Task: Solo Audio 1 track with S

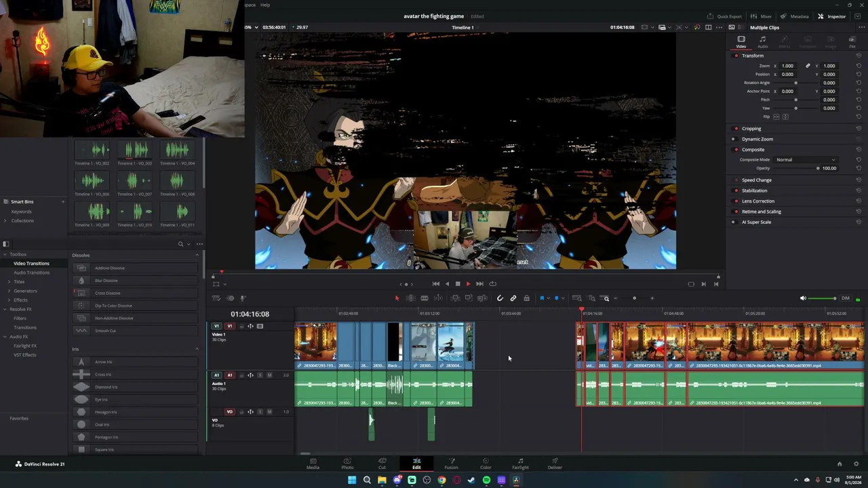Action: click(260, 375)
